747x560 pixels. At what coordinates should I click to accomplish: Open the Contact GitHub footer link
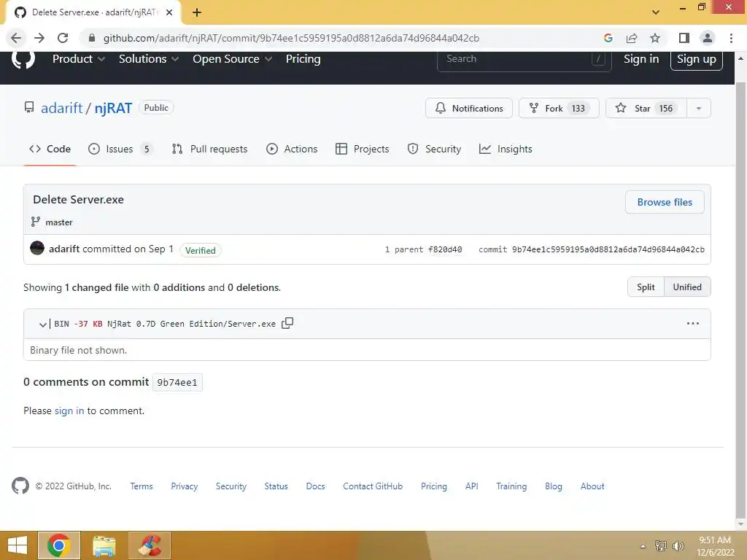pyautogui.click(x=373, y=486)
